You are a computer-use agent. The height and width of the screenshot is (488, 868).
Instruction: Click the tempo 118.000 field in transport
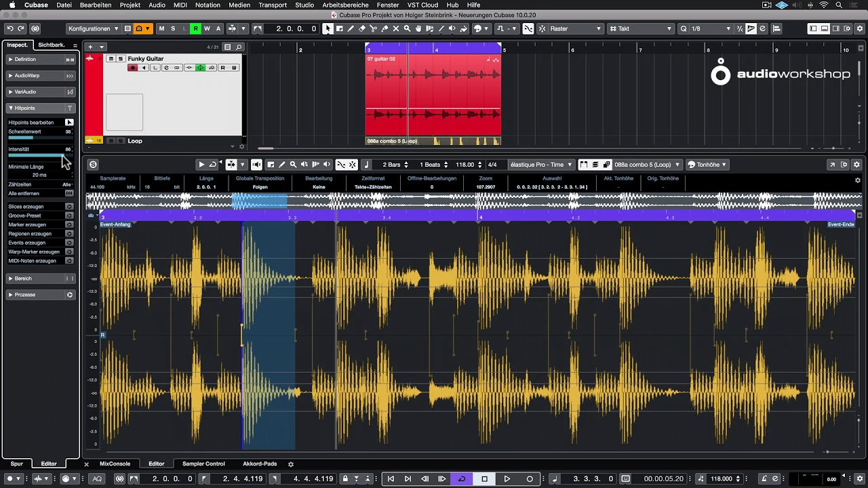(721, 479)
